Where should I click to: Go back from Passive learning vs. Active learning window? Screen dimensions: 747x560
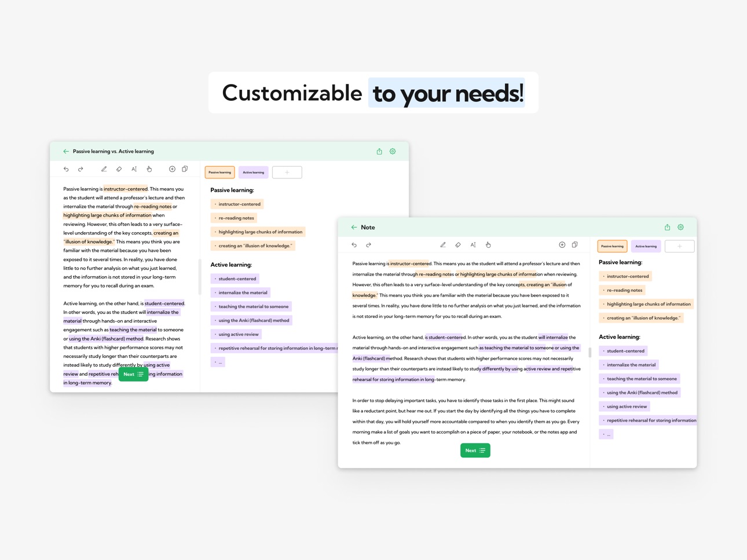coord(66,152)
